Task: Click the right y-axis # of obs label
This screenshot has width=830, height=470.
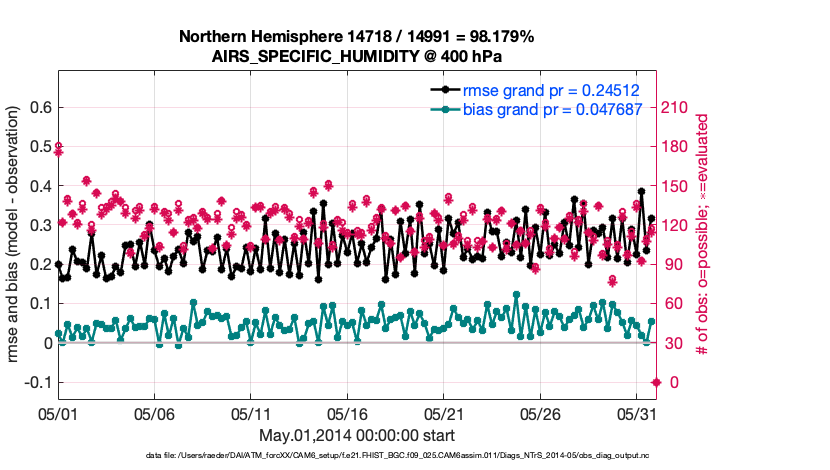Action: click(x=702, y=234)
